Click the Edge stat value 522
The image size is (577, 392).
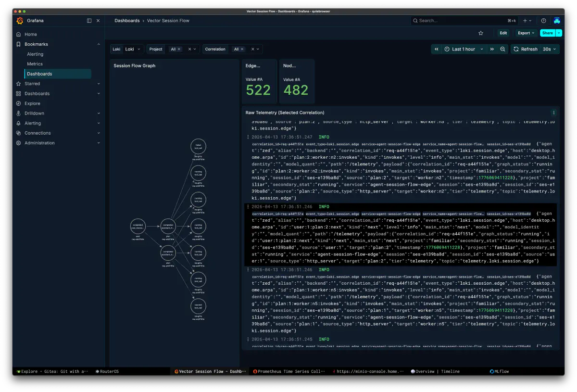coord(258,90)
